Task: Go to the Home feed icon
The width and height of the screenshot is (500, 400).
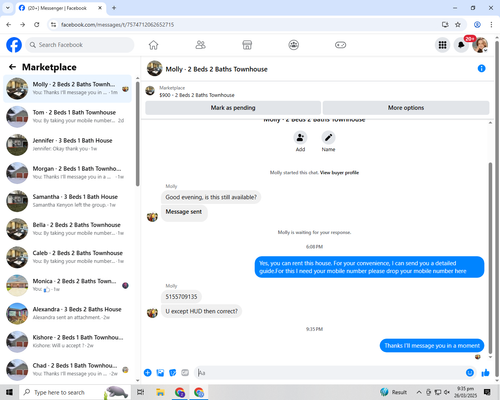Action: 153,45
